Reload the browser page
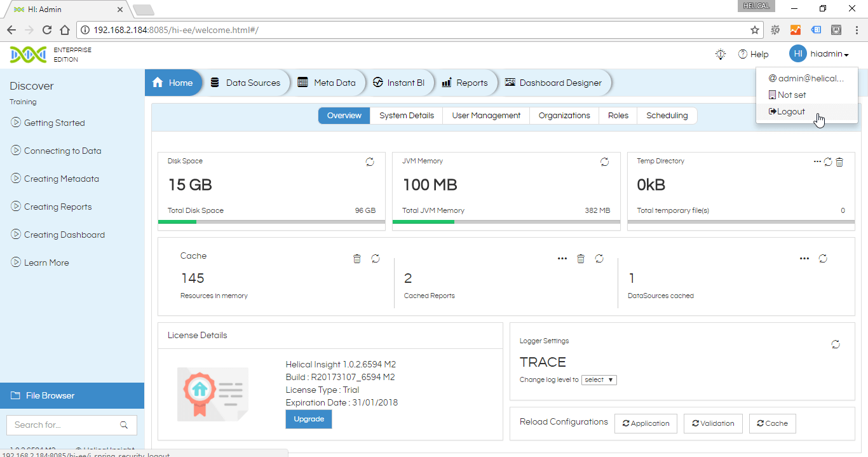The height and width of the screenshot is (457, 868). click(x=46, y=30)
